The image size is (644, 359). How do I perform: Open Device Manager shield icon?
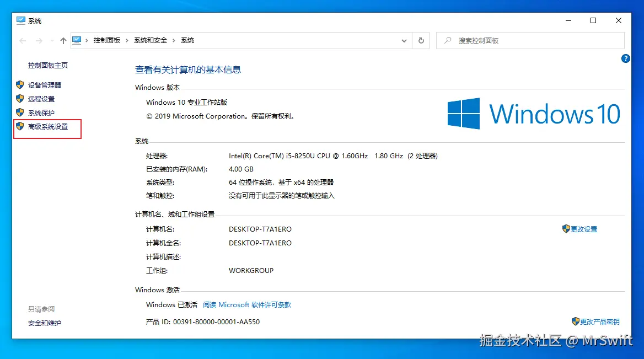[20, 85]
